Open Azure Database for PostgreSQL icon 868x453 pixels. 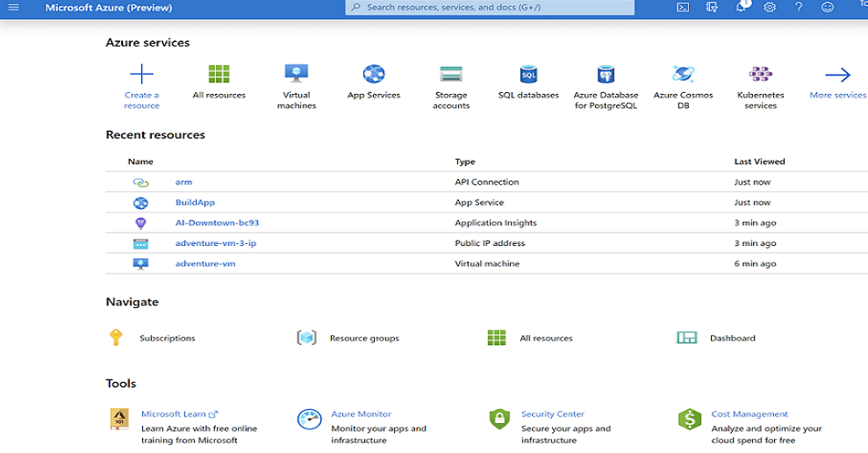(606, 74)
